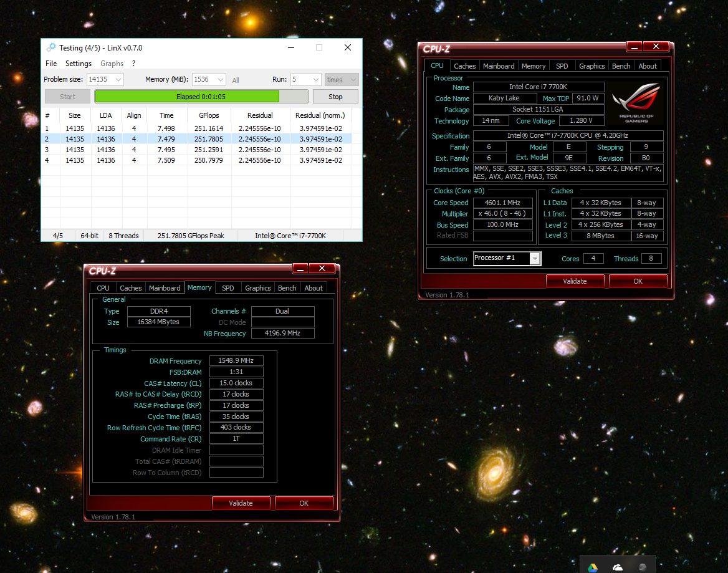728x573 pixels.
Task: Click the 64-bit status bar entry
Action: [89, 236]
